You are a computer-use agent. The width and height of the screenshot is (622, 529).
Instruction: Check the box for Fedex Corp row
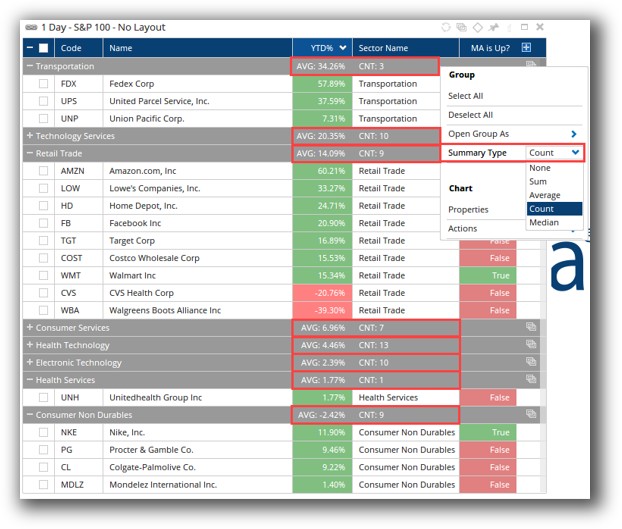tap(44, 84)
